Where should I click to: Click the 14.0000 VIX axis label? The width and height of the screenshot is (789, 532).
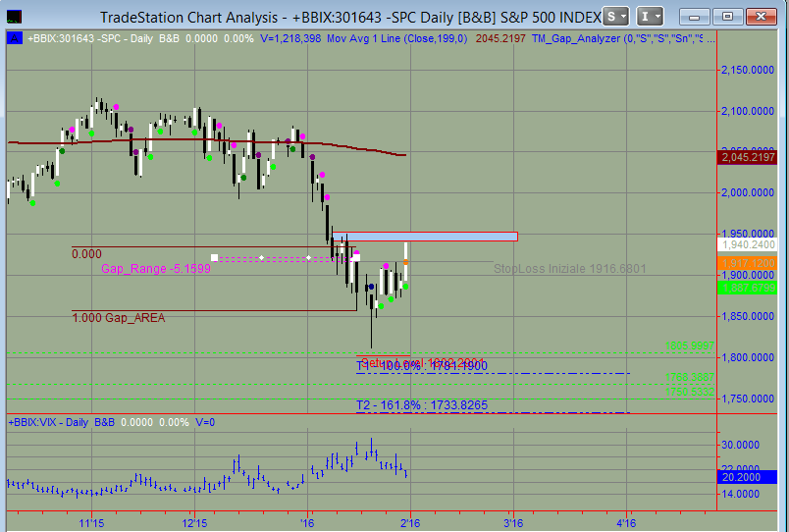(x=741, y=495)
